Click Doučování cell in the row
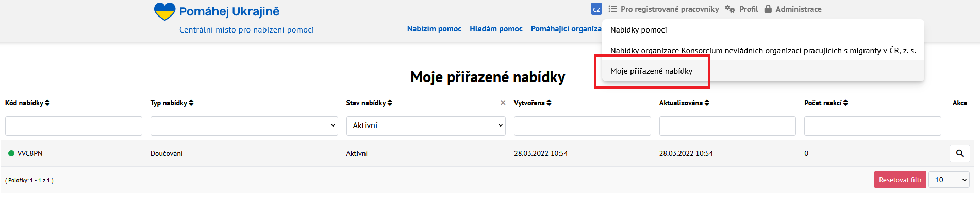This screenshot has width=980, height=205. point(167,153)
